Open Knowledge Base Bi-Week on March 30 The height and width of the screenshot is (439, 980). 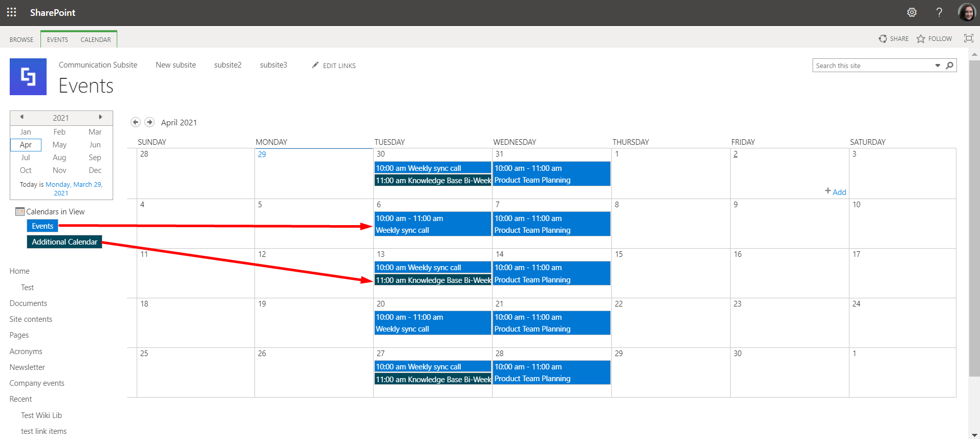pos(433,180)
